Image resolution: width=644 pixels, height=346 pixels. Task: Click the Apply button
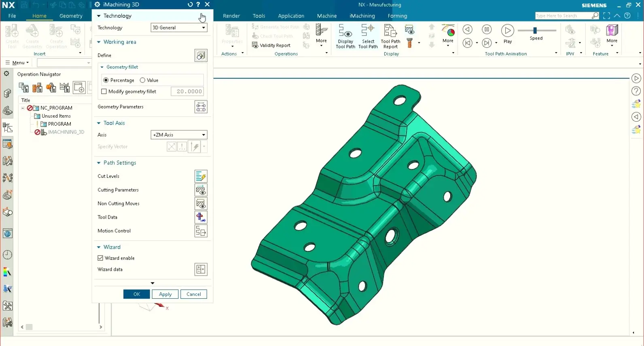[x=165, y=294]
